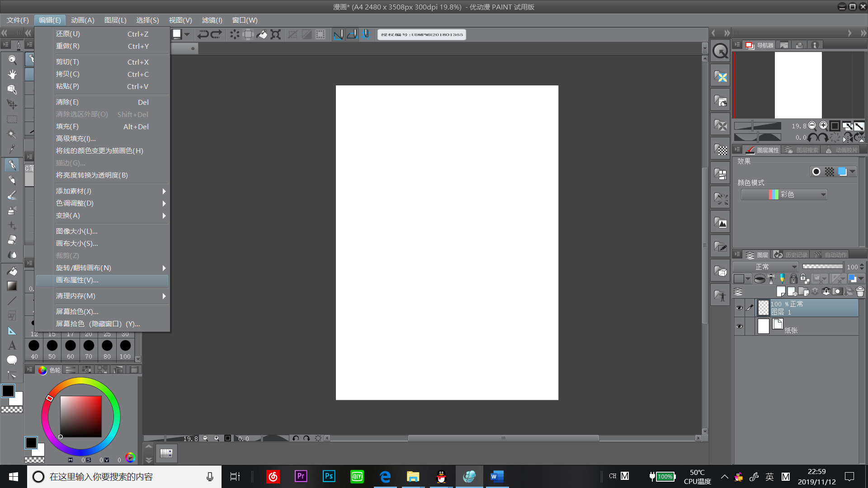Click the delete layer trash icon

[860, 292]
